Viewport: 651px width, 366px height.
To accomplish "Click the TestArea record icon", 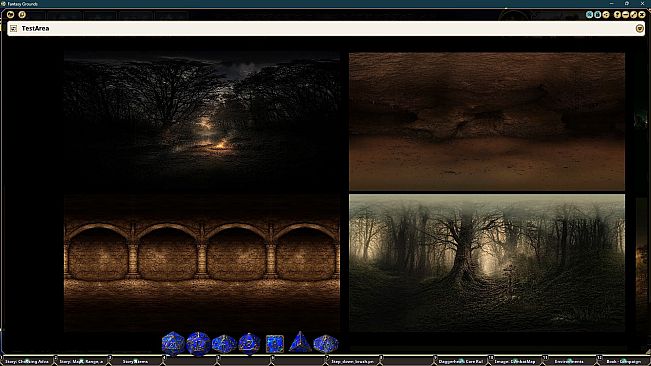I will 13,28.
